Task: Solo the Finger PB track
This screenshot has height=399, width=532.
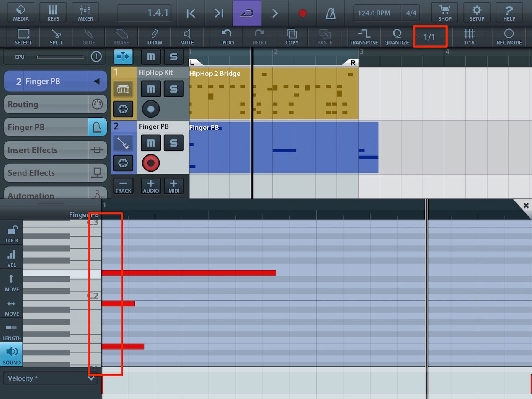Action: tap(173, 143)
